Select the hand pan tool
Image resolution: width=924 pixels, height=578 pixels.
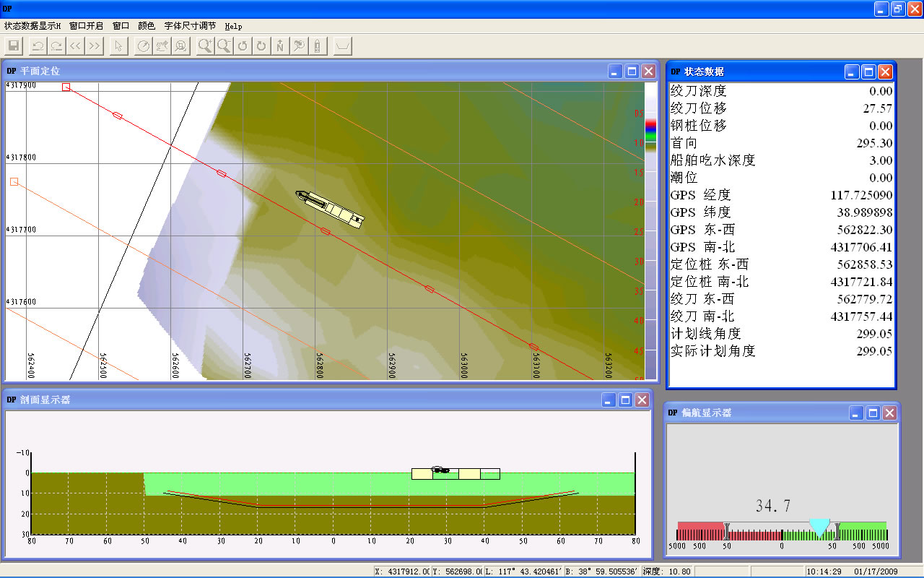click(x=162, y=46)
